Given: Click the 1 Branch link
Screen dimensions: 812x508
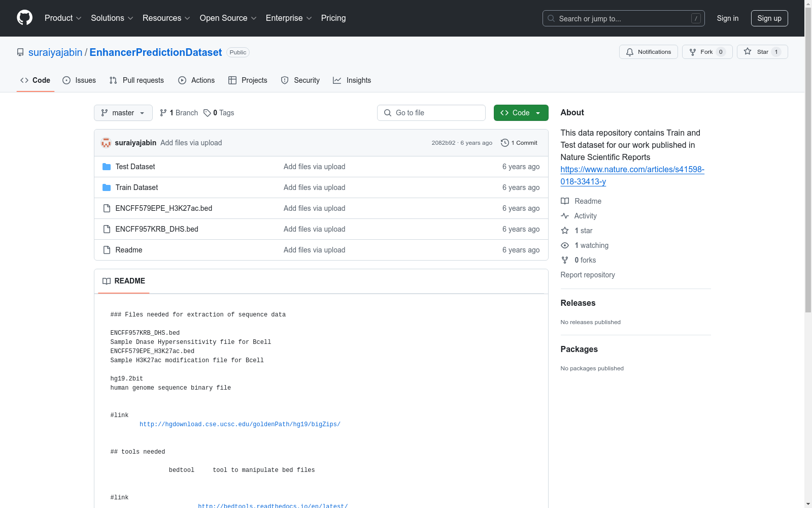Looking at the screenshot, I should tap(179, 113).
